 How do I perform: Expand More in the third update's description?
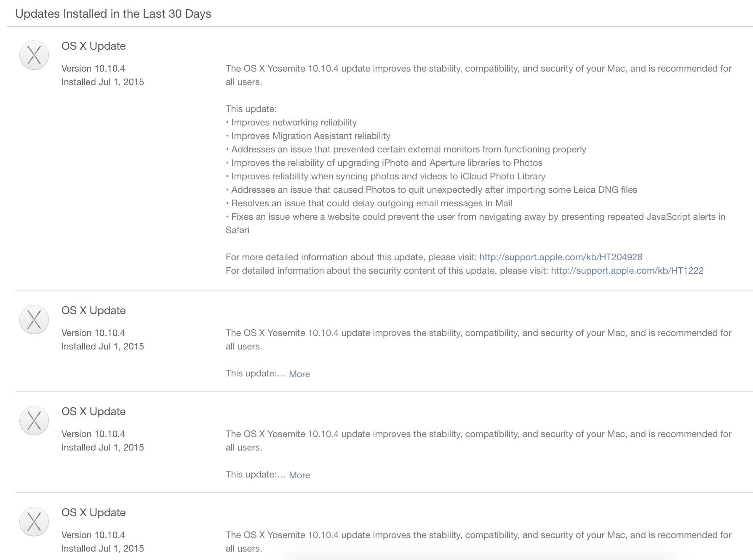point(299,475)
